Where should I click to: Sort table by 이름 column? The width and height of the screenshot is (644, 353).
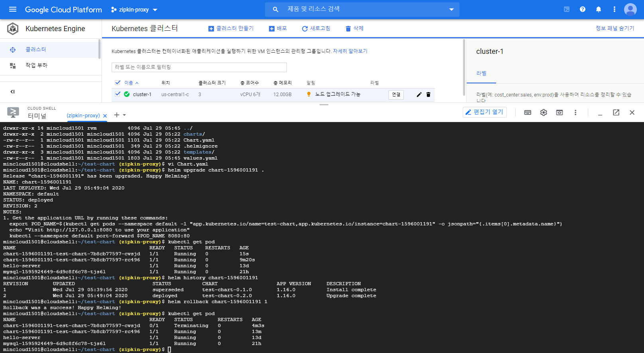[131, 83]
